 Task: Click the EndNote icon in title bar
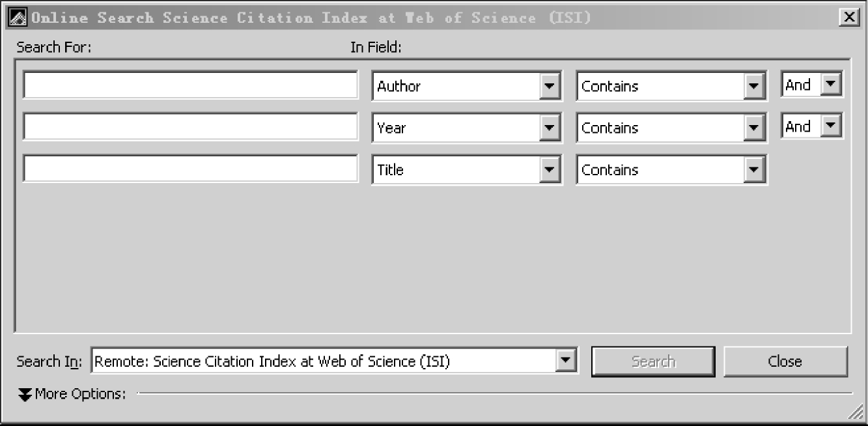coord(17,18)
